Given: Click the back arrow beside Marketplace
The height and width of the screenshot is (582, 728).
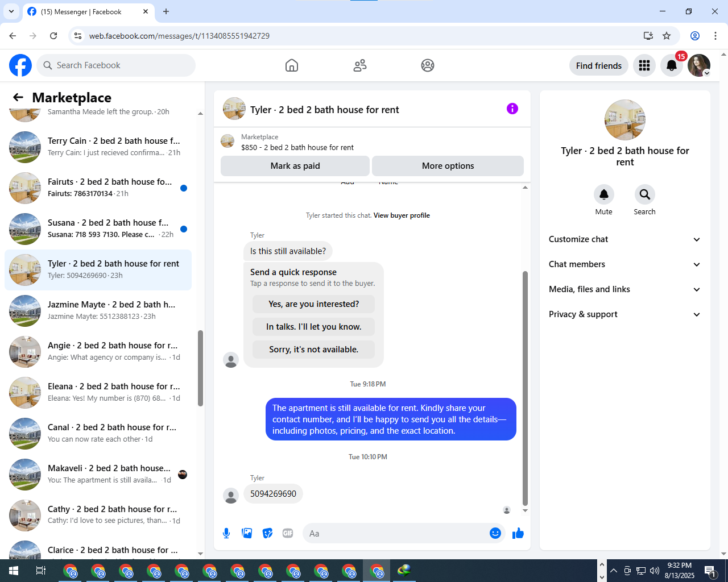Looking at the screenshot, I should (x=18, y=97).
